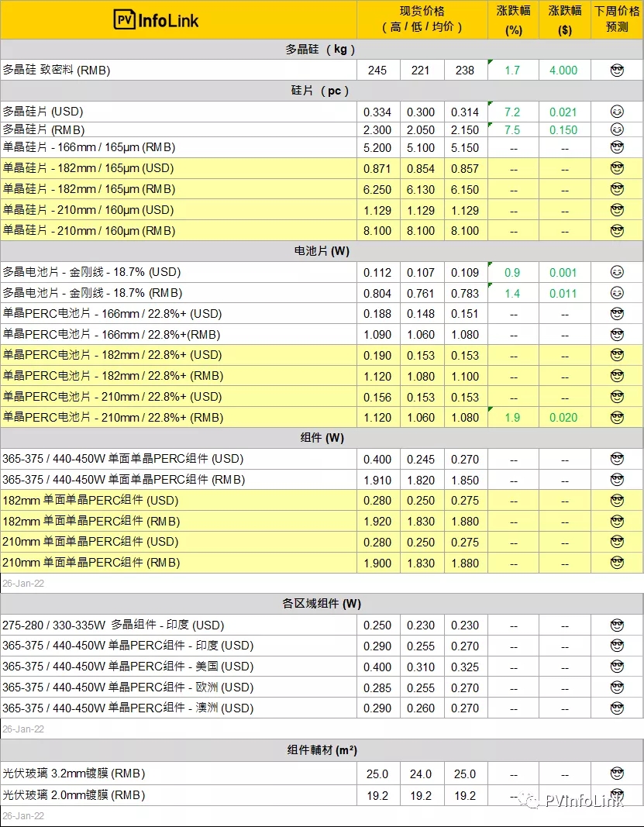Click green corner marker on 1.7 percent cell
The height and width of the screenshot is (827, 644).
(x=491, y=62)
